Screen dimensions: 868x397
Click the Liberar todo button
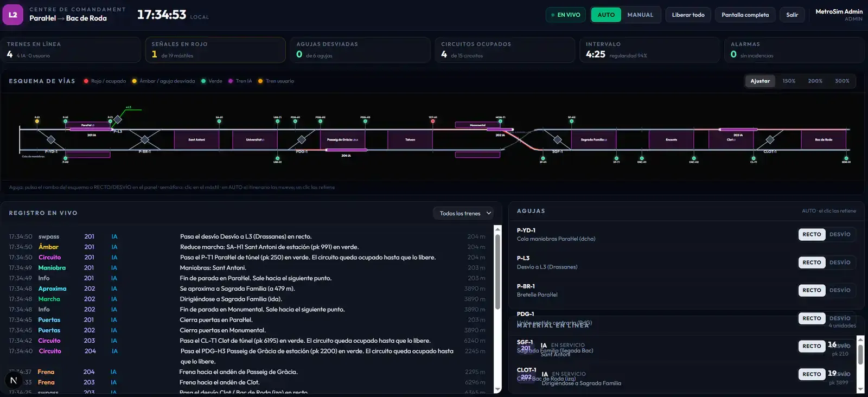pos(688,15)
